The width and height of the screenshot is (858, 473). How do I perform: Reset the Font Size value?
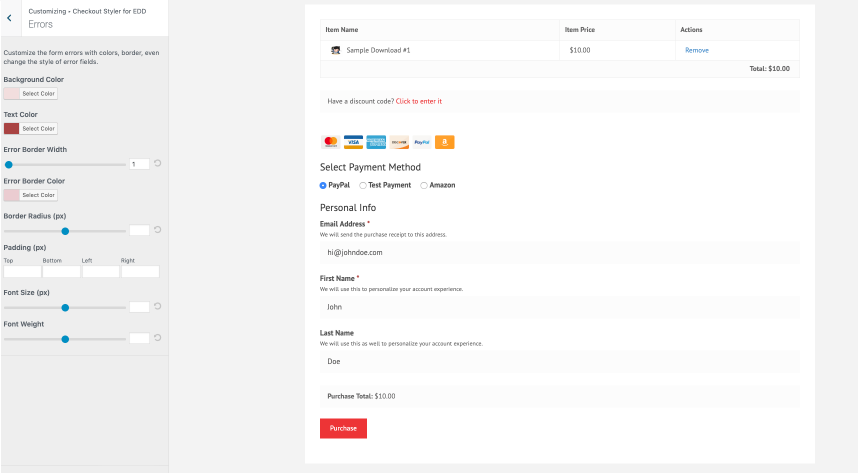pyautogui.click(x=158, y=306)
